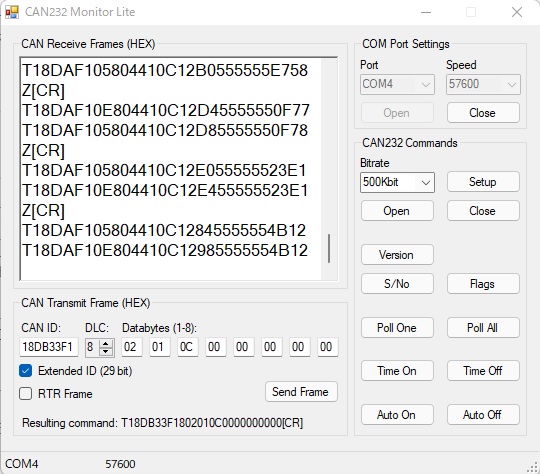The height and width of the screenshot is (474, 540).
Task: Click frame T18DAF10E804410C12D45555550F77
Action: tap(166, 110)
